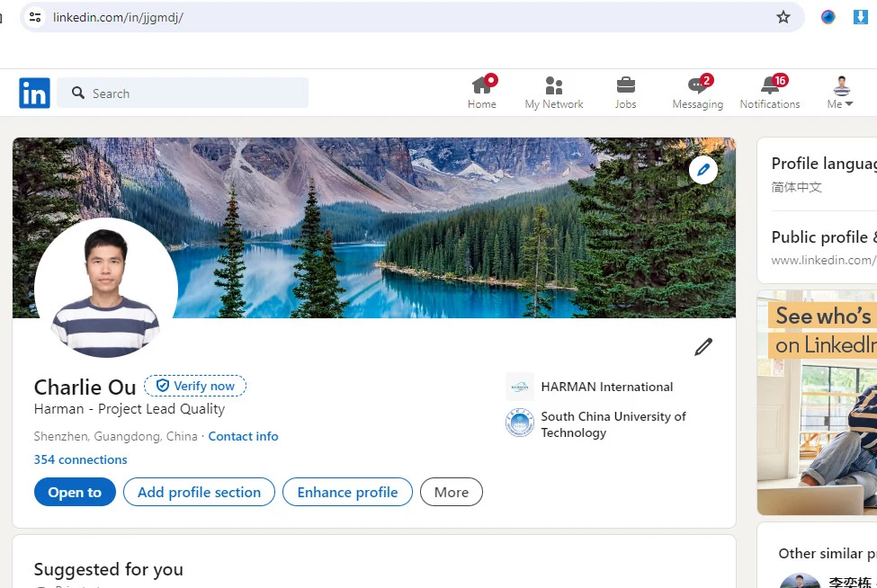Expand the Open to options
The width and height of the screenshot is (877, 588).
point(75,492)
